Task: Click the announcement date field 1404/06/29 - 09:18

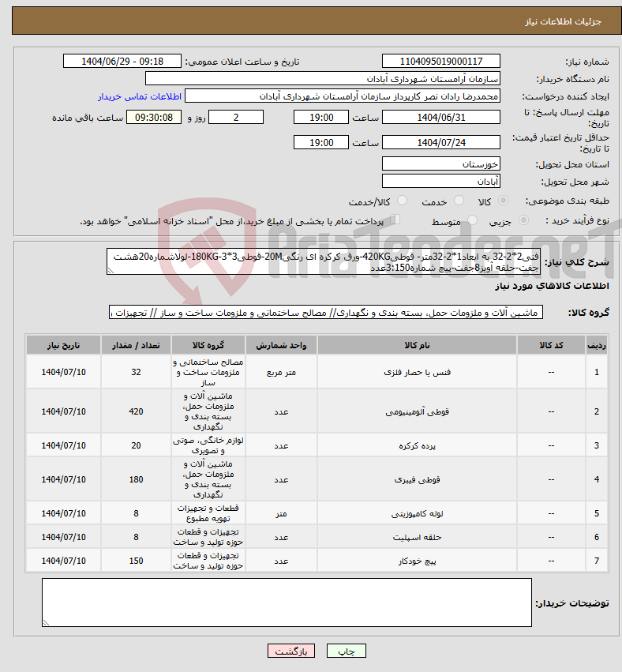Action: [122, 62]
